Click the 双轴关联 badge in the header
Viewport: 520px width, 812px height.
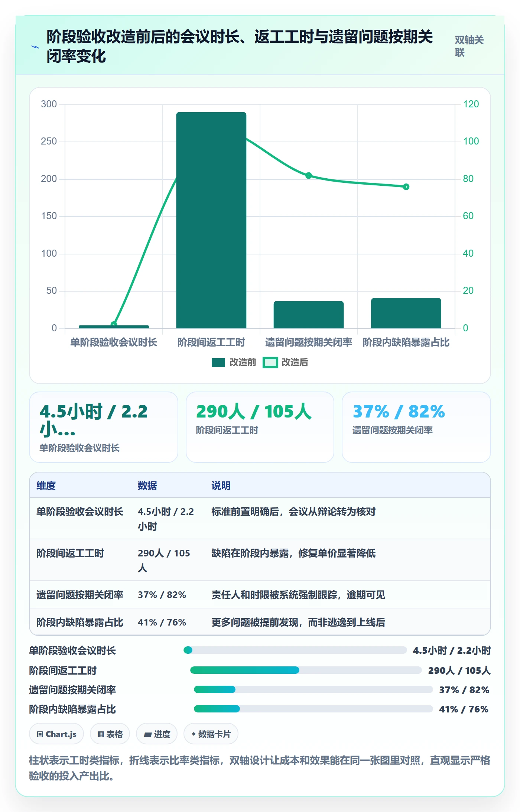[x=469, y=46]
